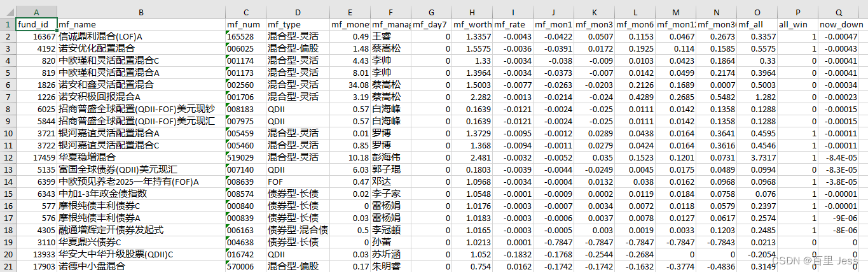Select the cell 摩根纯债丰利债券C
Screen dimensions: 868x272
141,205
